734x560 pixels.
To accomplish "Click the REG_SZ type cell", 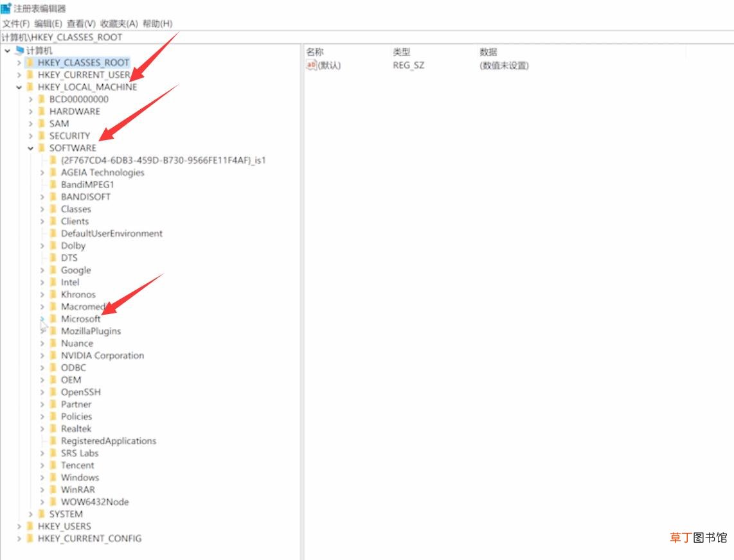I will point(409,66).
